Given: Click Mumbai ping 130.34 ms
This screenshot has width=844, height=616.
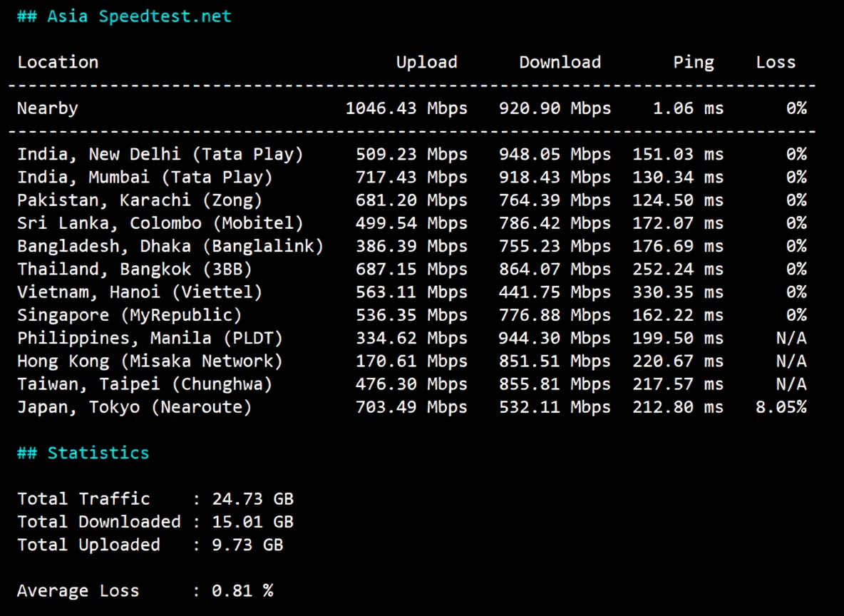Looking at the screenshot, I should coord(678,177).
